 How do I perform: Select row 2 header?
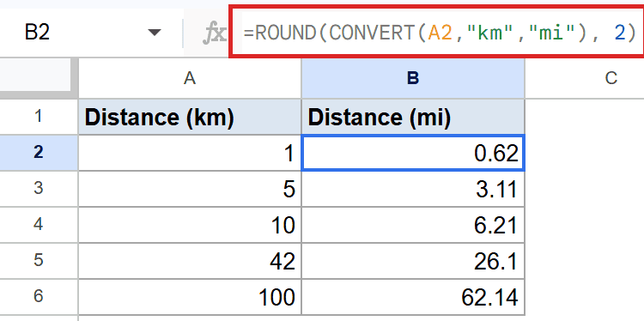click(39, 153)
